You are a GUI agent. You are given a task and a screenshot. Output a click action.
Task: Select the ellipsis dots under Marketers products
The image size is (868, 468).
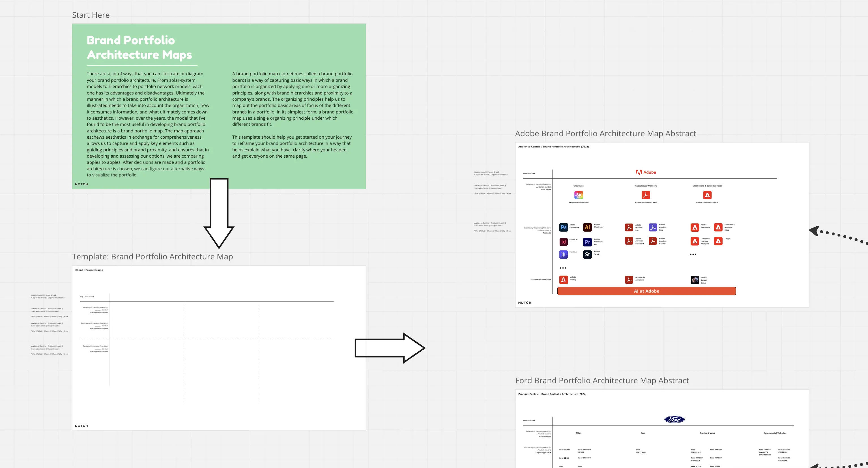click(693, 254)
